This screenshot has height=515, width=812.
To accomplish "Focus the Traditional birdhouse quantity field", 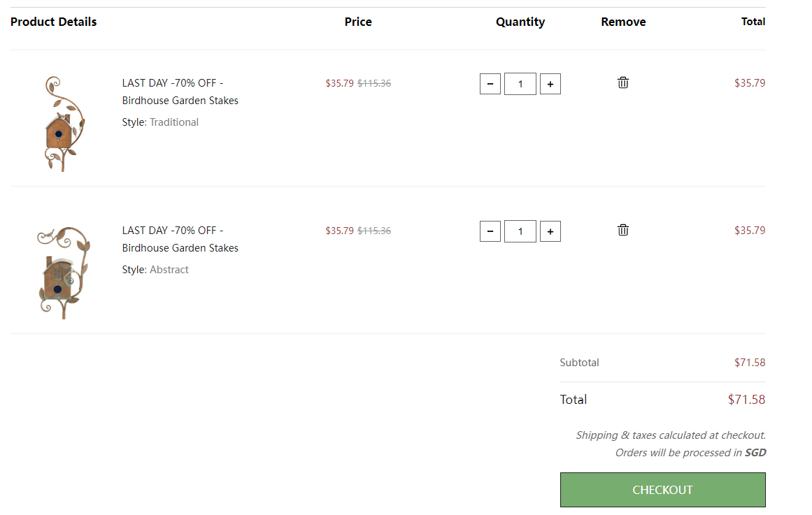I will 520,85.
